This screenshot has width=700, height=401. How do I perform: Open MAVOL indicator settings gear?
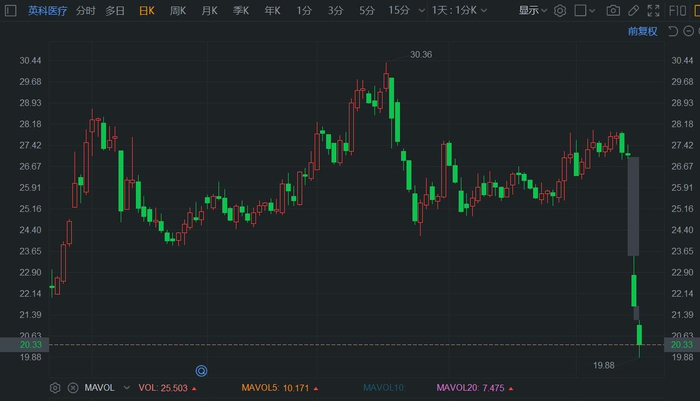click(55, 387)
